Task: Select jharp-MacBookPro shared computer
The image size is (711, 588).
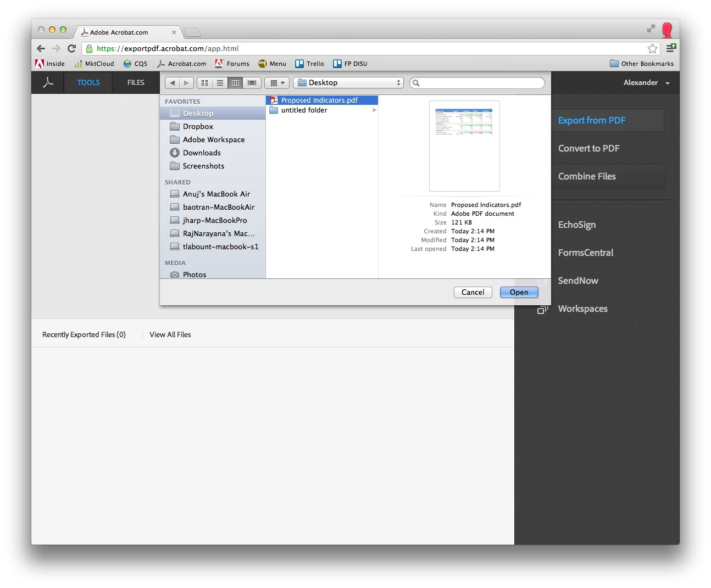Action: click(213, 220)
